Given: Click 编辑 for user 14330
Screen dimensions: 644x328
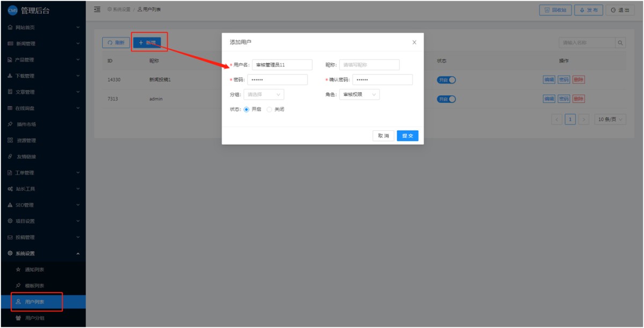Looking at the screenshot, I should [549, 80].
